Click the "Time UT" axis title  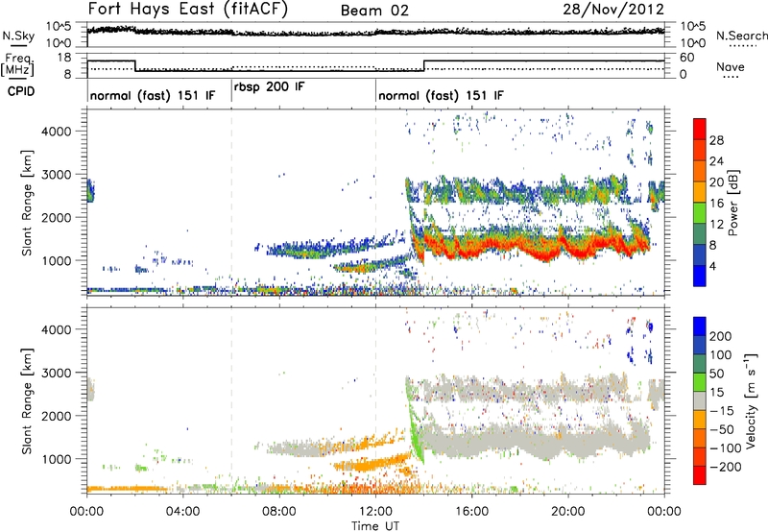[375, 526]
